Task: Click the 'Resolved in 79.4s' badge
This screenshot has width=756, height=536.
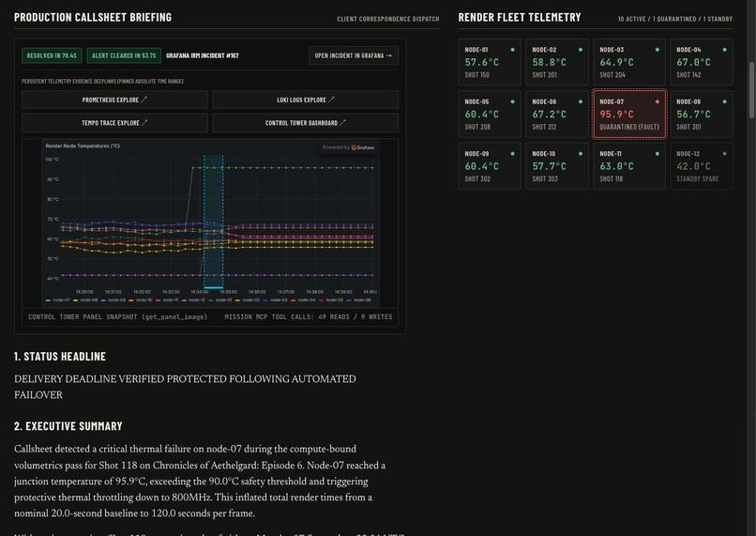Action: click(x=52, y=55)
